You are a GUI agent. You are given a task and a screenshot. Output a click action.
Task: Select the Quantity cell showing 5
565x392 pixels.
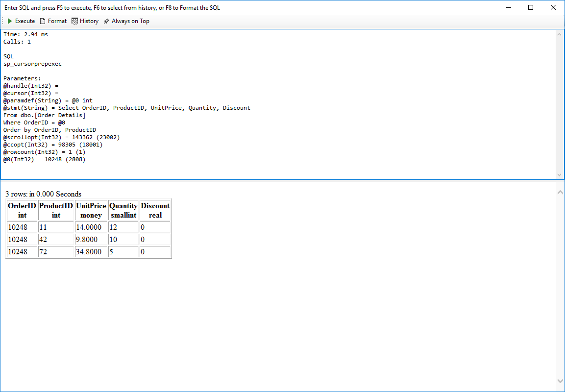pyautogui.click(x=123, y=252)
